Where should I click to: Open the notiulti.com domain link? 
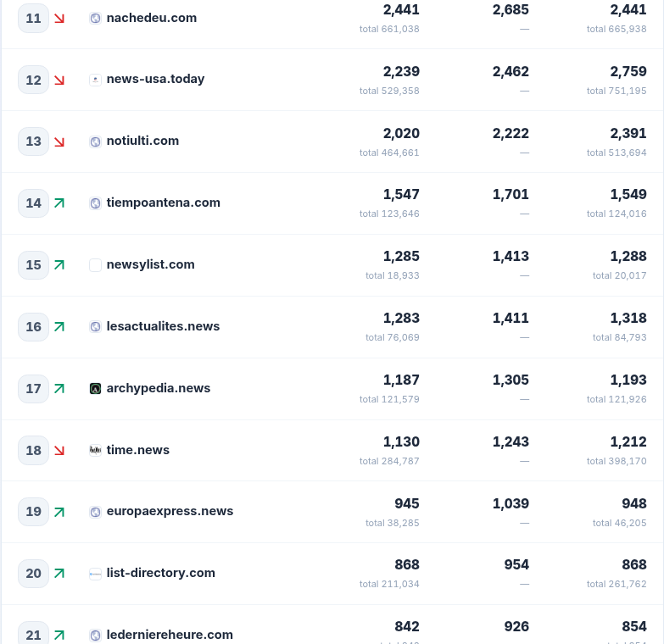[142, 141]
